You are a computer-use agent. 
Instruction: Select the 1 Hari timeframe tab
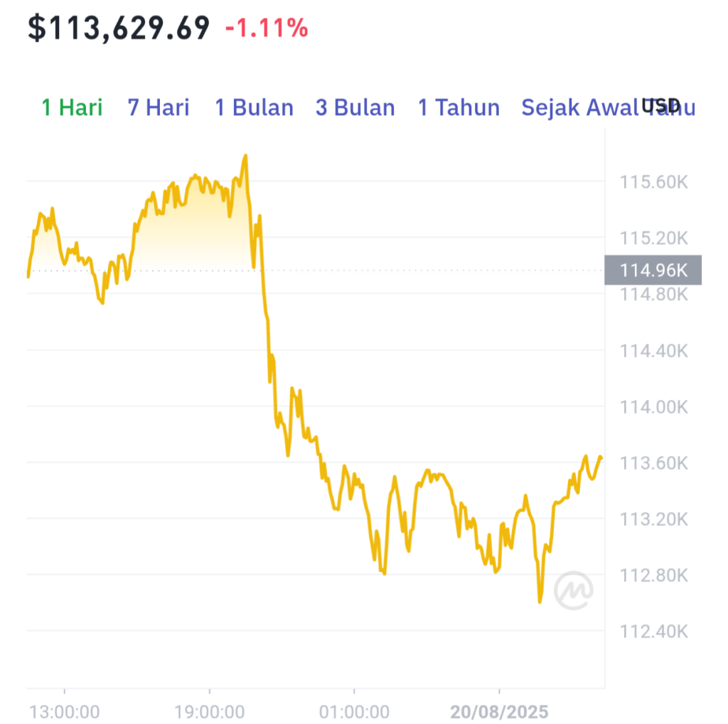(72, 107)
